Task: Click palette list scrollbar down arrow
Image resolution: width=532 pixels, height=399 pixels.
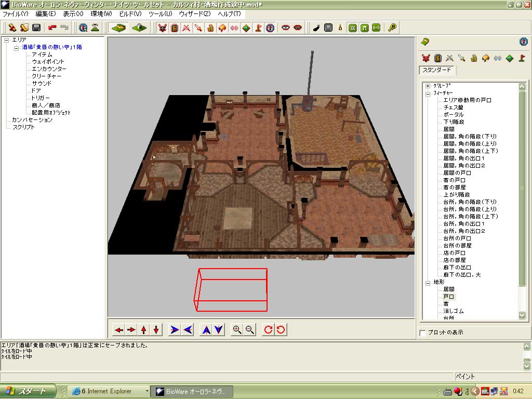Action: click(522, 315)
